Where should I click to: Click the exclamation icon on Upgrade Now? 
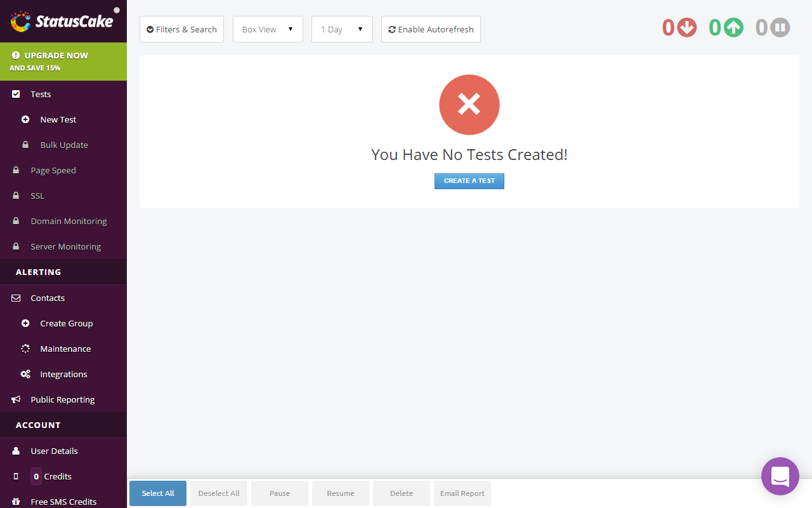pos(16,55)
